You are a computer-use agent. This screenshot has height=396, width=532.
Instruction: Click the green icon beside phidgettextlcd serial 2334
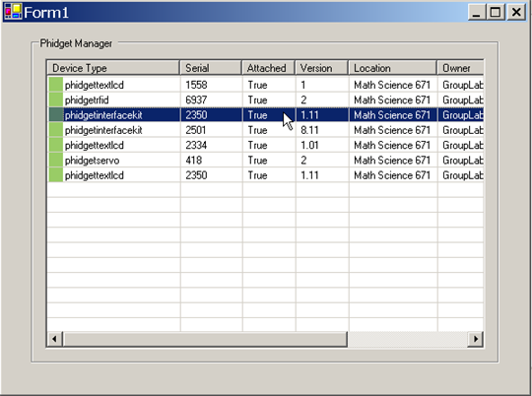(x=56, y=145)
